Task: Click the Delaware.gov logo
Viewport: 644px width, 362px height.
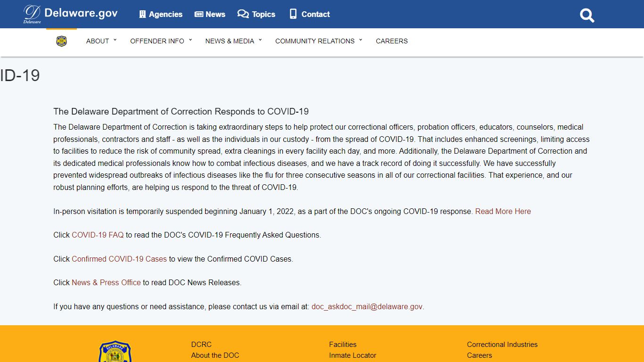Action: [x=71, y=14]
